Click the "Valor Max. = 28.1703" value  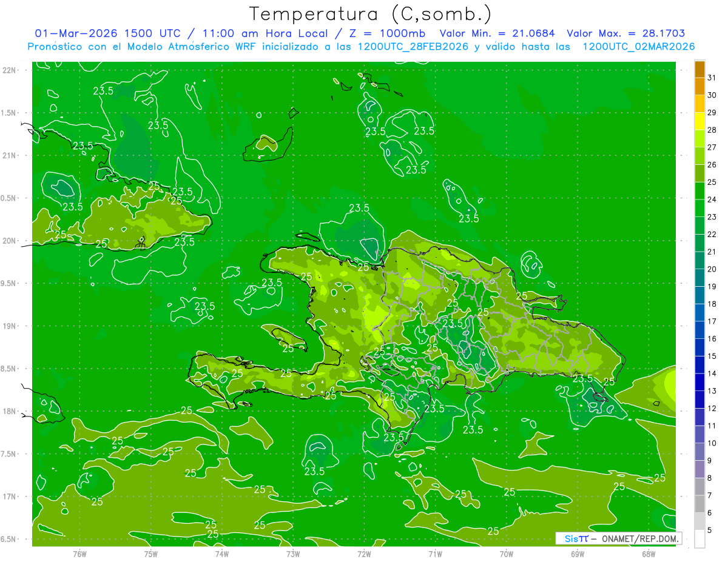(x=626, y=33)
